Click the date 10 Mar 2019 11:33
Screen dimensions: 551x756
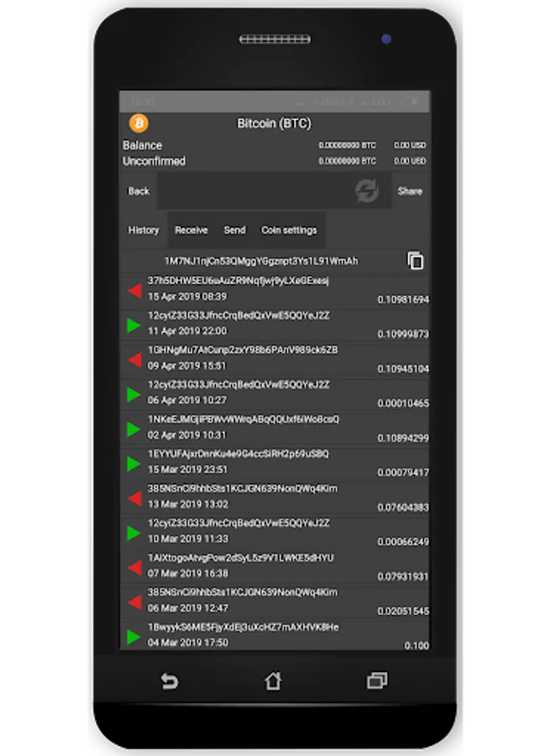[188, 538]
